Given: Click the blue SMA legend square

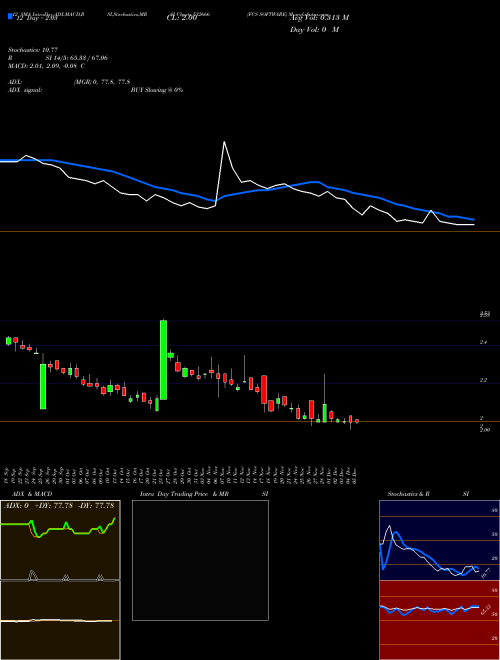Looking at the screenshot, I should tap(10, 16).
